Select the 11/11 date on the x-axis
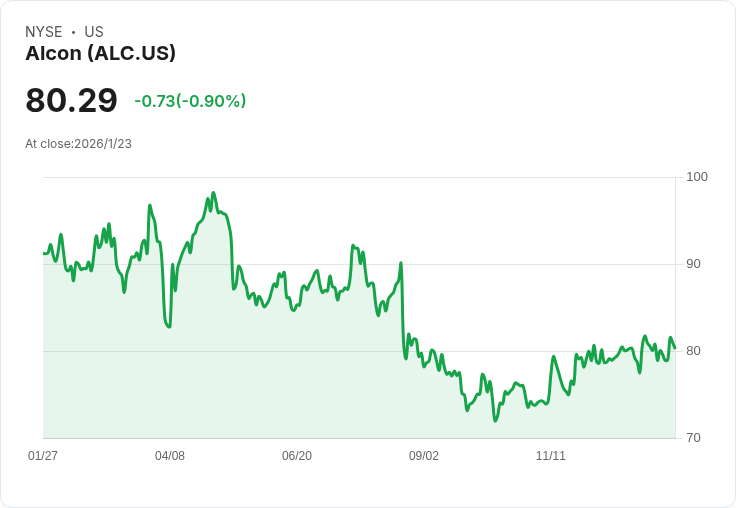This screenshot has width=736, height=508. click(551, 456)
